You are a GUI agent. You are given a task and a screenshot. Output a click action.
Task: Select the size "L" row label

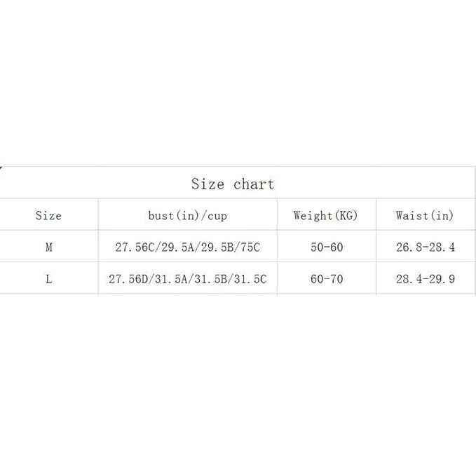tap(48, 279)
